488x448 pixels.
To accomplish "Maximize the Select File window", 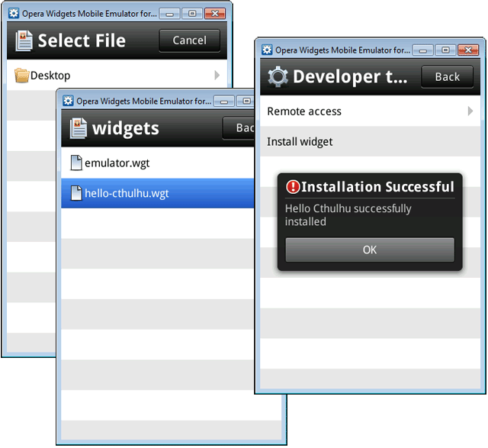I will 192,14.
